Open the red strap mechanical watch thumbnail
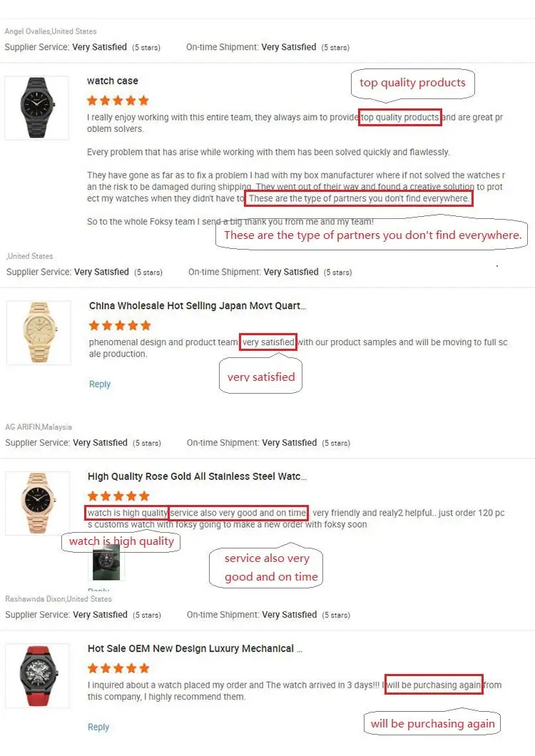The width and height of the screenshot is (535, 756). [37, 675]
